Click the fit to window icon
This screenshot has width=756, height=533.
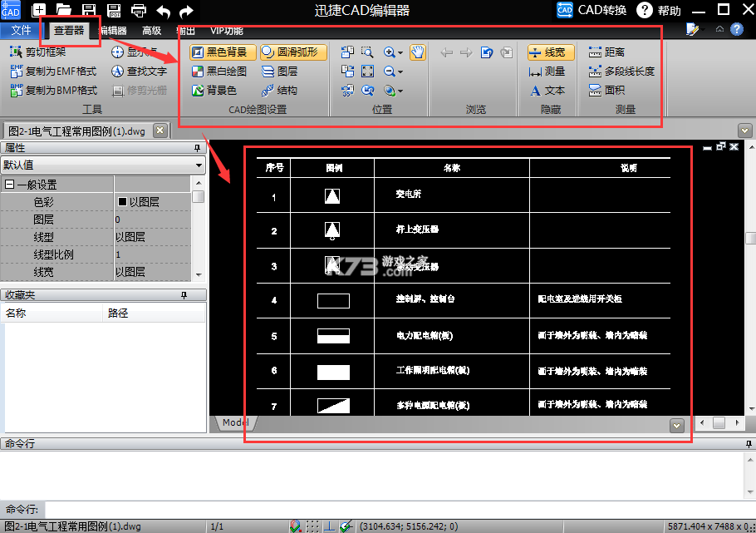click(367, 72)
